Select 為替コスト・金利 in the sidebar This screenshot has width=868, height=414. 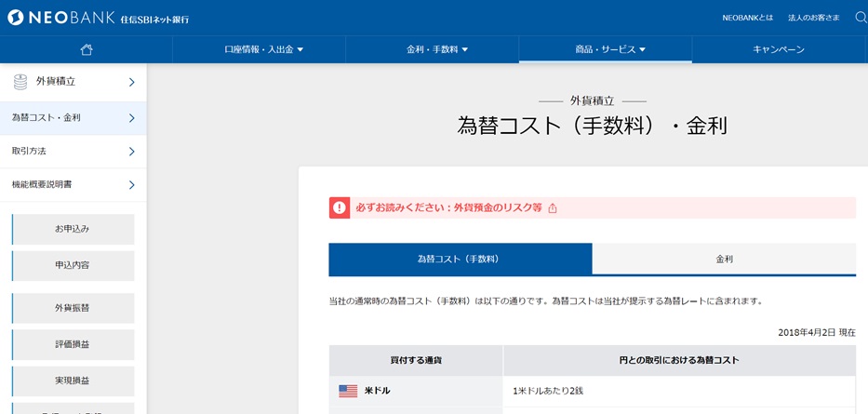click(73, 118)
